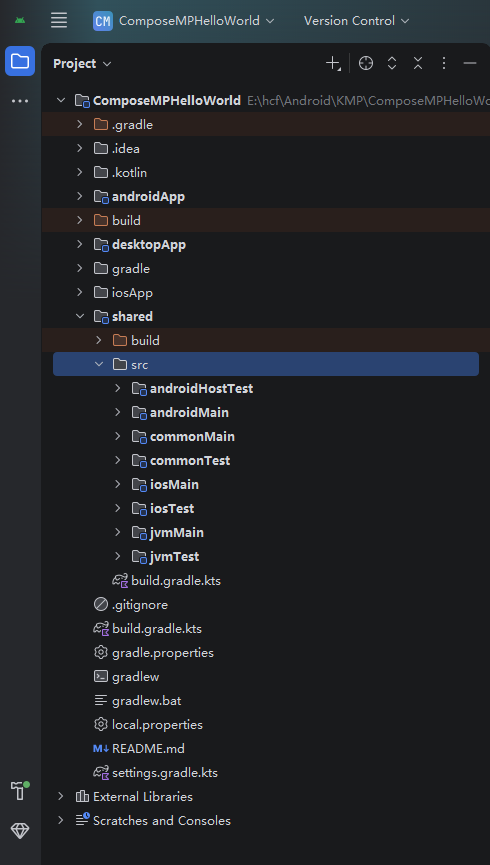Click the New File or Directory plus icon
The width and height of the screenshot is (490, 865).
tap(333, 63)
